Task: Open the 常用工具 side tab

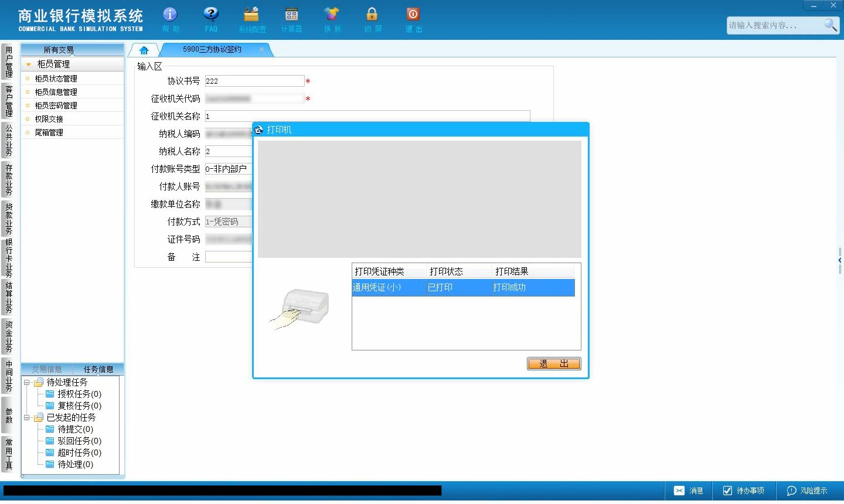Action: (8, 454)
